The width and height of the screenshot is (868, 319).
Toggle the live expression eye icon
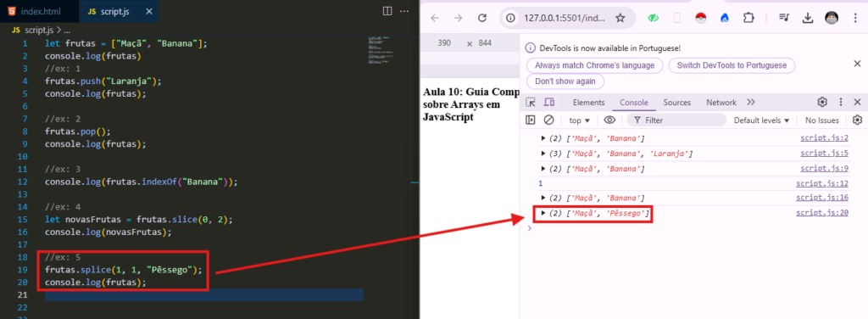tap(609, 120)
